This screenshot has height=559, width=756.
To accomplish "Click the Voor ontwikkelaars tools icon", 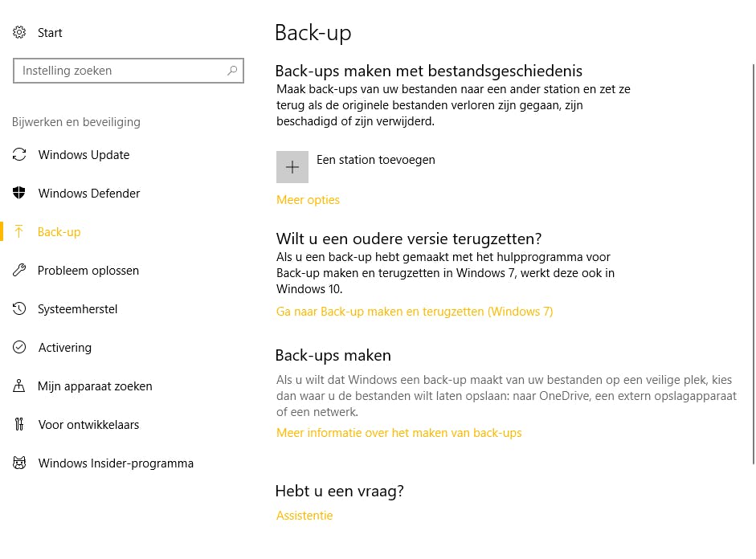I will coord(19,425).
